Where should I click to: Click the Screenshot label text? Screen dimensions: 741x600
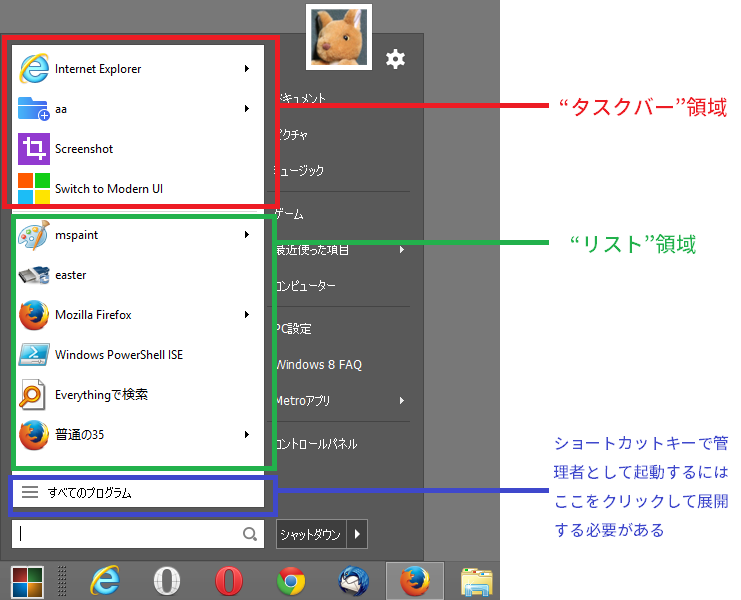point(84,149)
